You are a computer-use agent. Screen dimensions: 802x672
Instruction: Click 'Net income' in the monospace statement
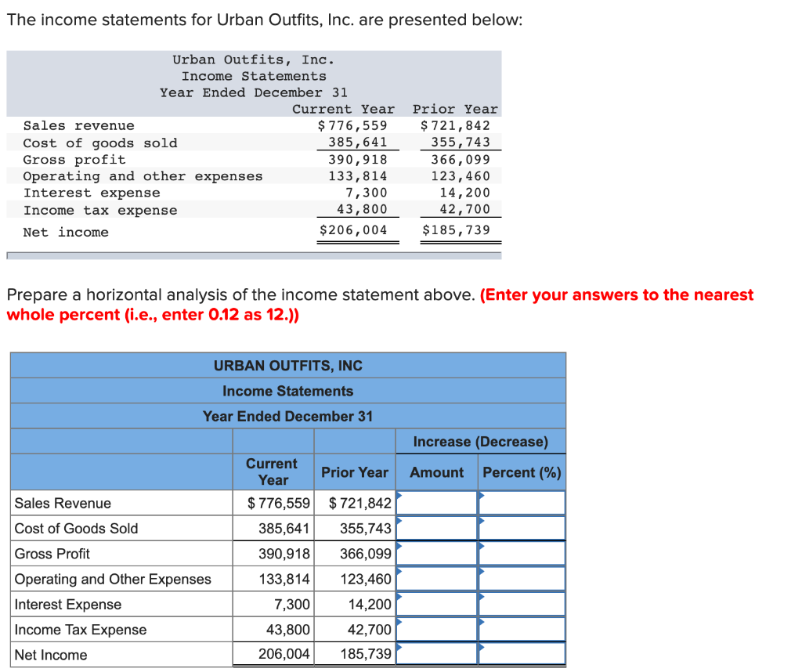(66, 233)
